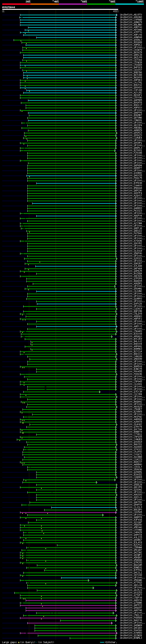Select hit label UniRef100_Q4XWF0
Screen dimensions: 146x644
[x=131, y=555]
